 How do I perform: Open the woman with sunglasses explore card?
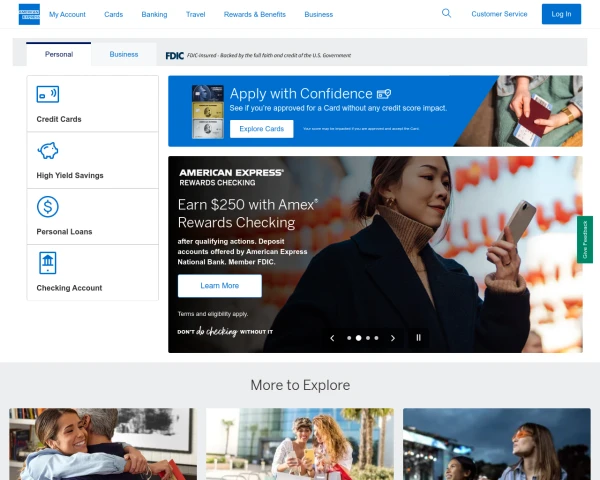click(497, 444)
